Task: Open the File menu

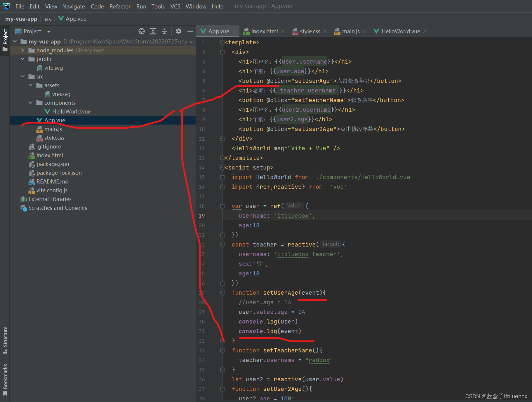Action: pyautogui.click(x=20, y=6)
